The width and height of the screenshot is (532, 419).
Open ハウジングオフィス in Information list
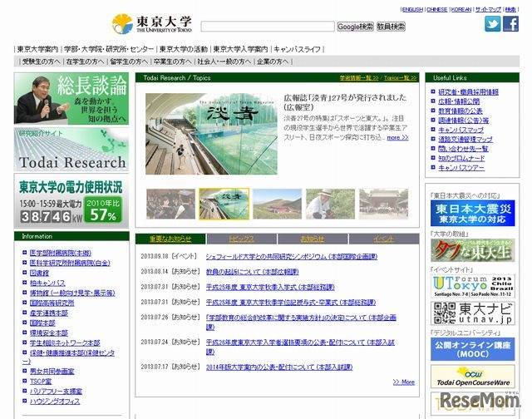[x=55, y=402]
